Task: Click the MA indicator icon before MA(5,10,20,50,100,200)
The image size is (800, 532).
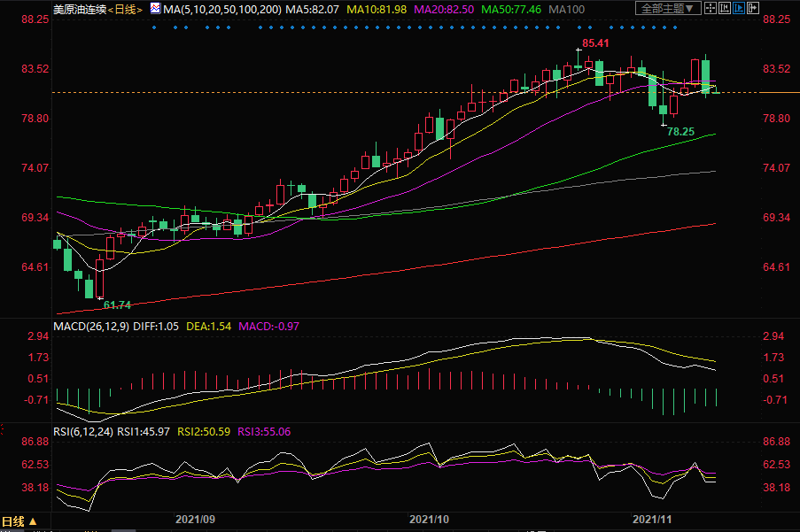Action: 155,9
